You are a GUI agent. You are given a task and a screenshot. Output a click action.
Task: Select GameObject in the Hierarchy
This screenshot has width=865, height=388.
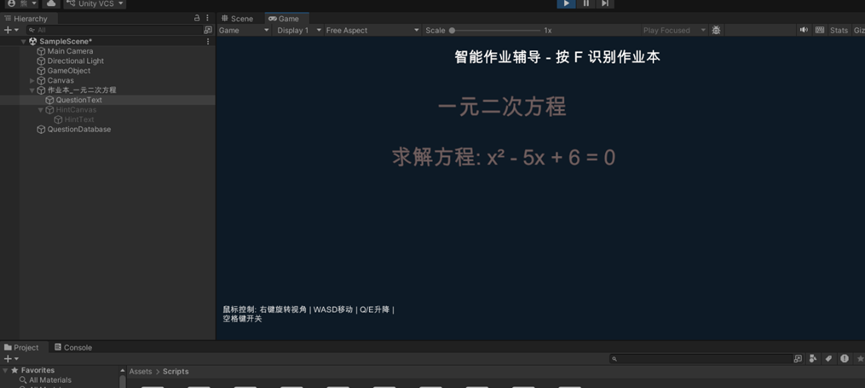point(69,71)
